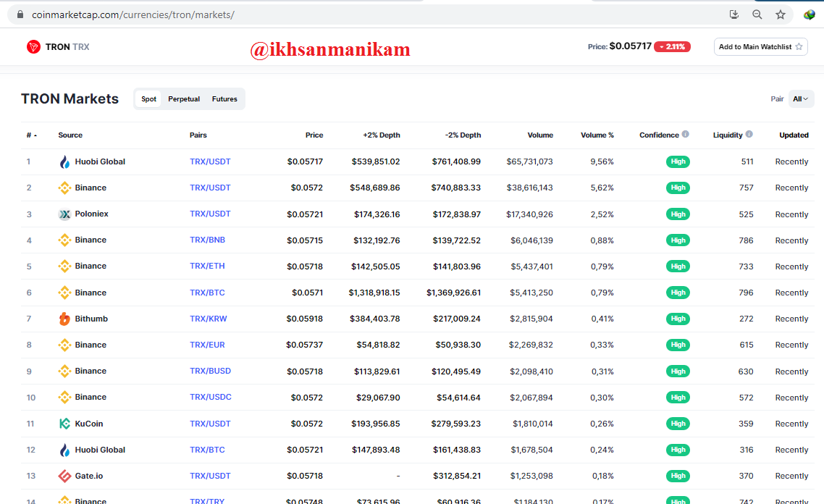Click the browser address bar URL
The image size is (824, 504).
tap(133, 14)
